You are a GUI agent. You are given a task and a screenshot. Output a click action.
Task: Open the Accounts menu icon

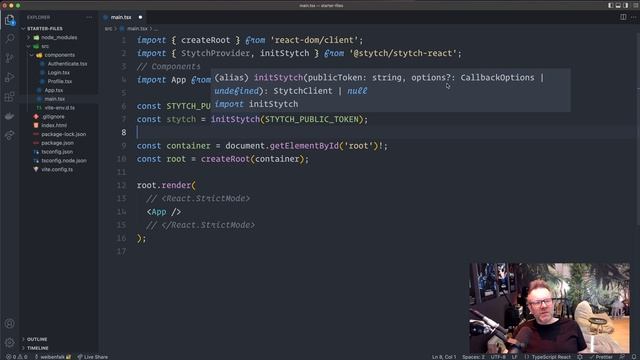click(x=10, y=324)
